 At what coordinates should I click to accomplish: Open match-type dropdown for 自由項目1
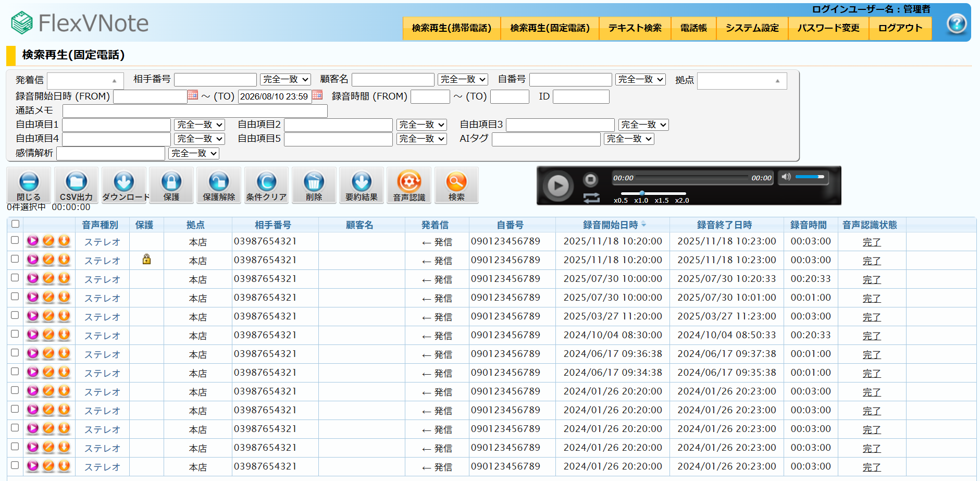pyautogui.click(x=200, y=125)
